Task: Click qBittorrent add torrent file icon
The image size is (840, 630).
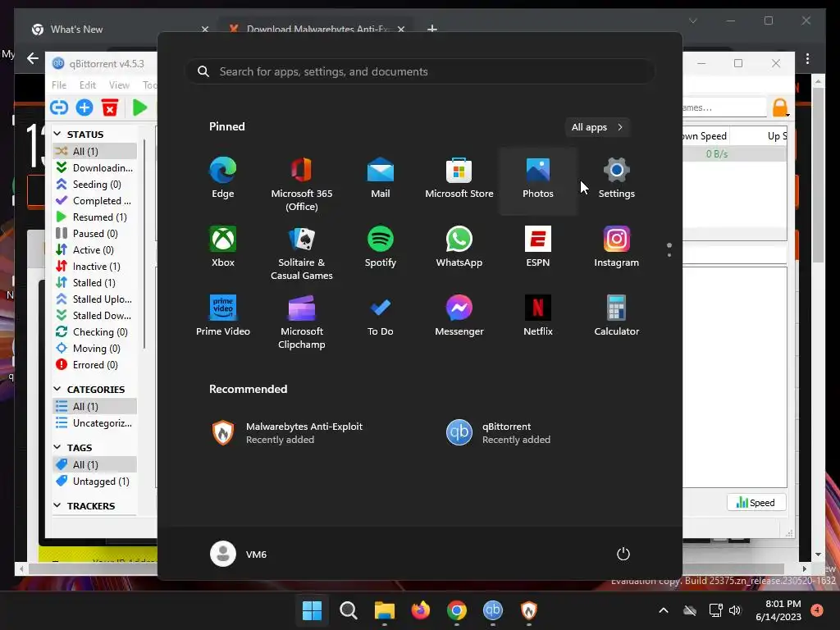Action: [x=84, y=107]
